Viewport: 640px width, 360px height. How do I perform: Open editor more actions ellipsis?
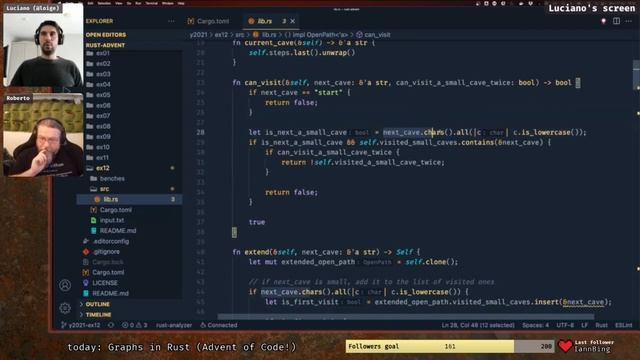pos(629,21)
